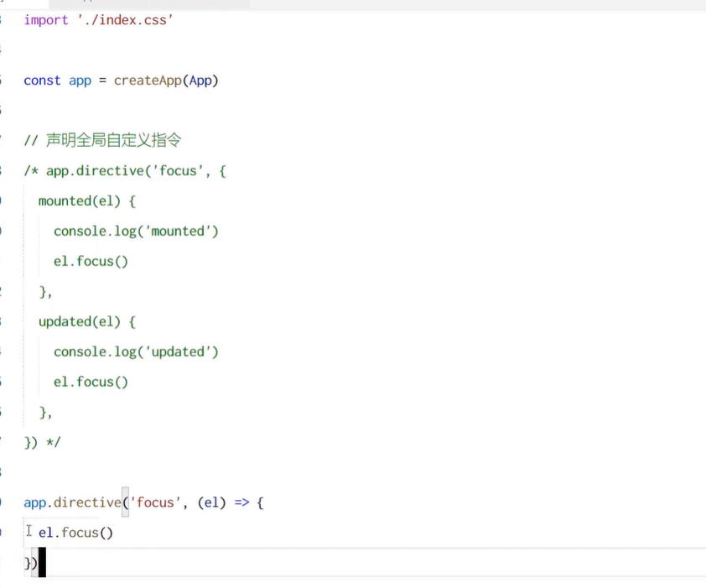This screenshot has height=588, width=706.
Task: Click 'createApp(App)' call
Action: pos(166,81)
